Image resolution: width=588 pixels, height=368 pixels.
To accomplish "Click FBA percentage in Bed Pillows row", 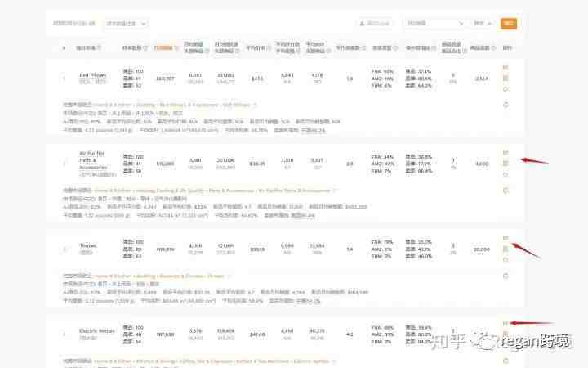I will [382, 71].
